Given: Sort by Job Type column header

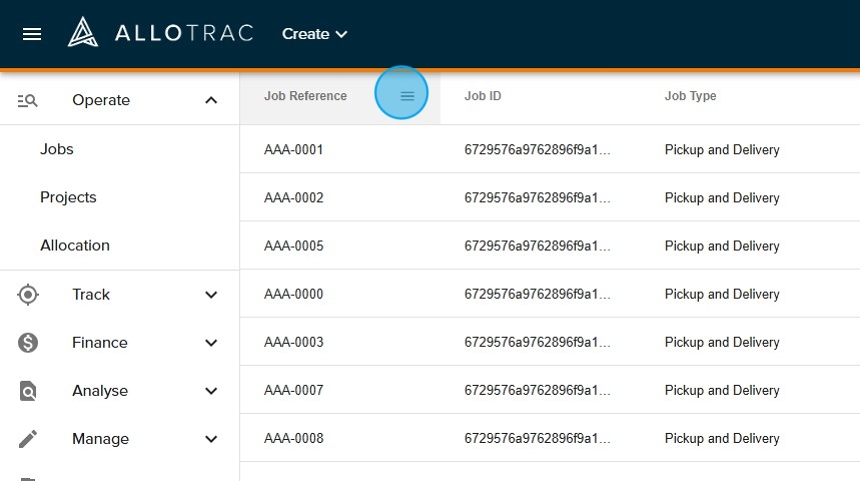Looking at the screenshot, I should [690, 96].
